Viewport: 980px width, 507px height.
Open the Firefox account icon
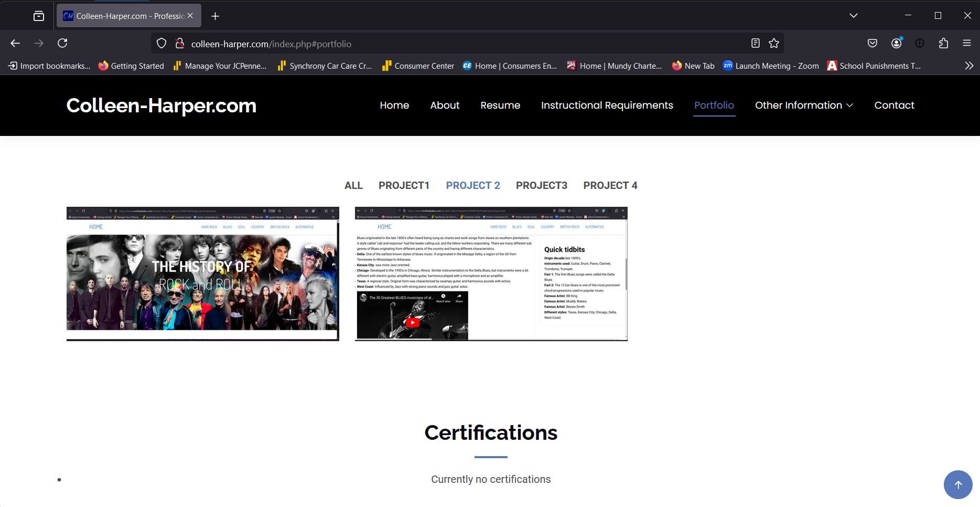[x=897, y=44]
